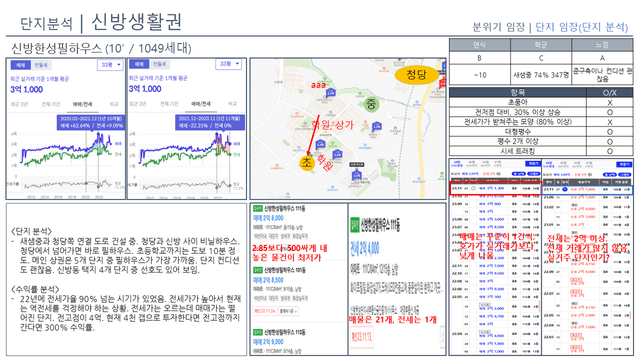Click the green badge beside the 111동 매매 listing title
Screen dimensions: 640x360
tap(257, 209)
